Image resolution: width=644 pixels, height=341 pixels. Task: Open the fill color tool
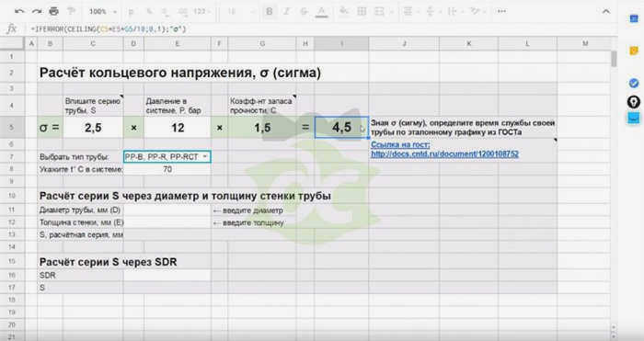point(344,12)
